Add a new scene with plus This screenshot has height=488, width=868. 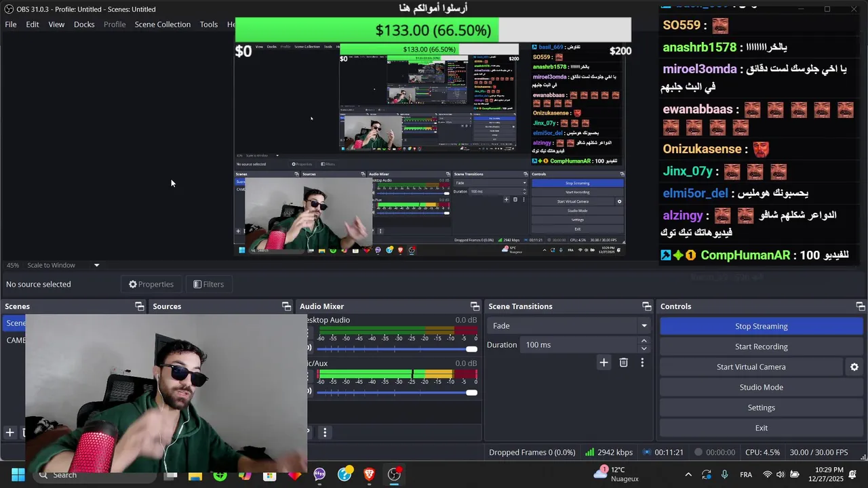(x=9, y=432)
